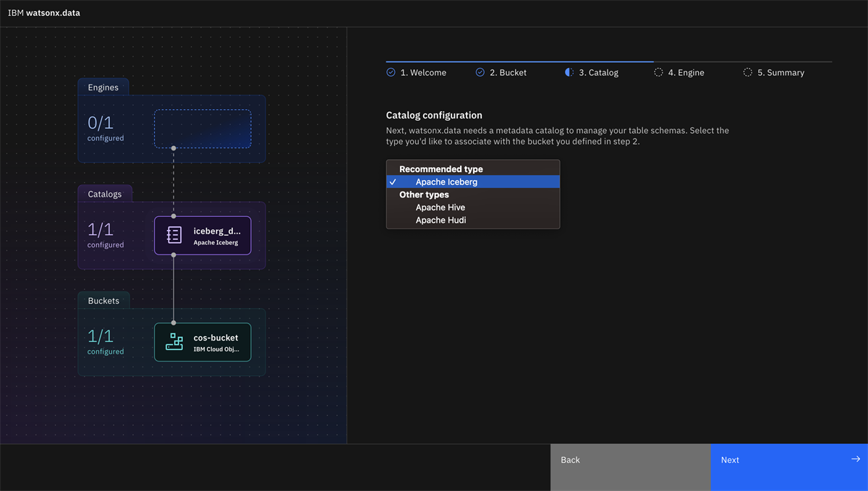Click the iceberg catalog notebook icon

[174, 235]
